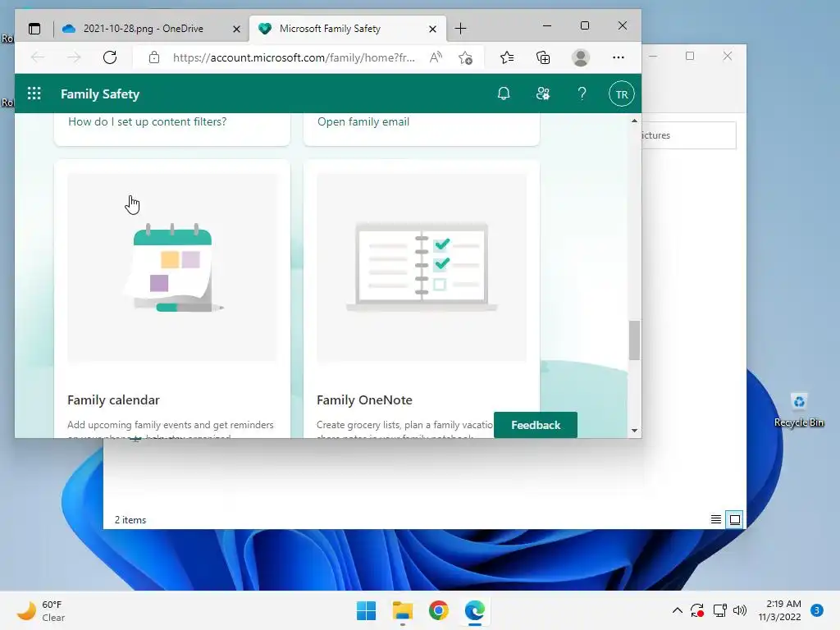
Task: Launch Google Chrome from the taskbar
Action: coord(439,610)
